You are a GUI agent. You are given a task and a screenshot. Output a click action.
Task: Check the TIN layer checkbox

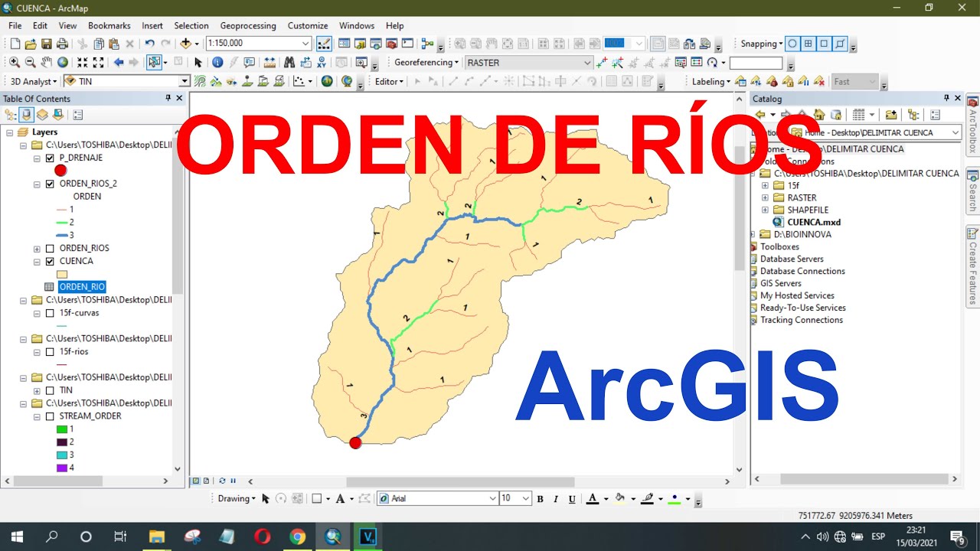click(50, 391)
